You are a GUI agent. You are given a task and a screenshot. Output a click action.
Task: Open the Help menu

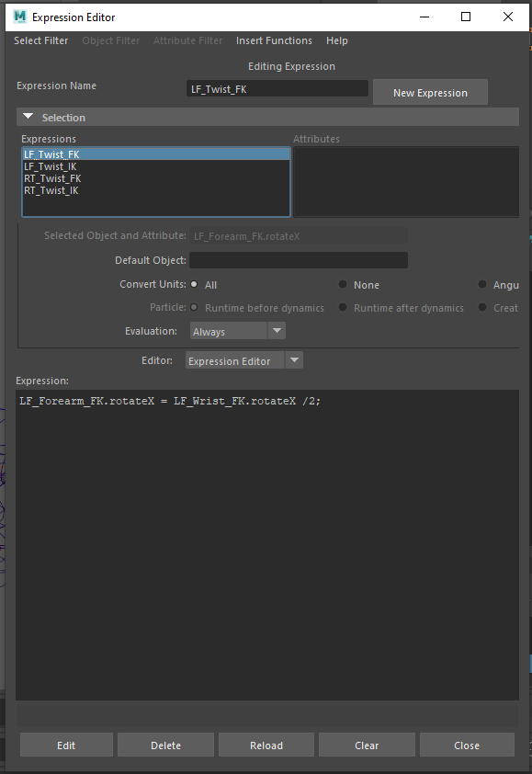(337, 40)
